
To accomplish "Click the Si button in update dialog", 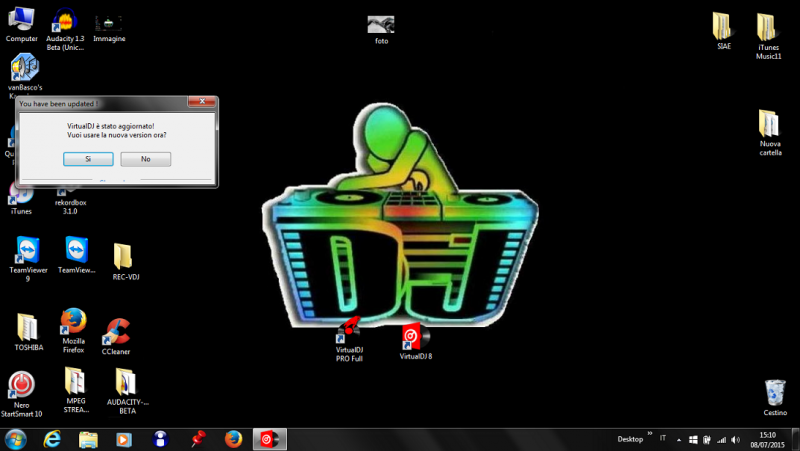I will point(87,159).
